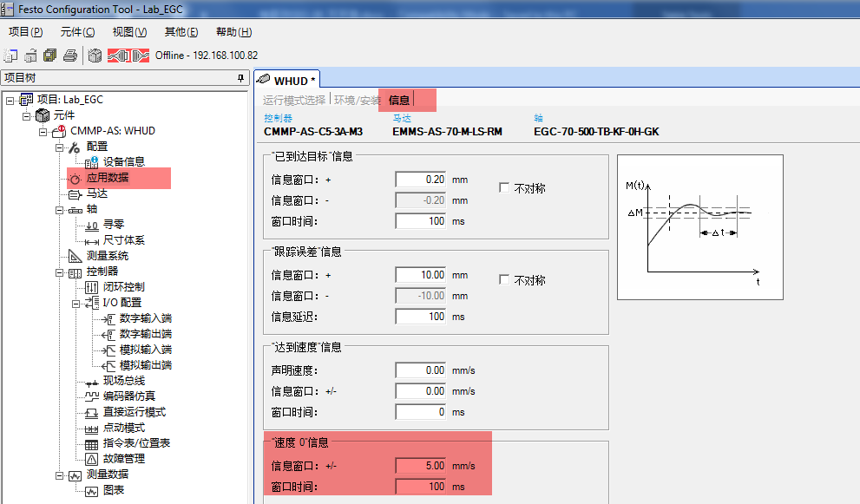
Task: Collapse the 项目: Lab_EGC root node
Action: [10, 101]
